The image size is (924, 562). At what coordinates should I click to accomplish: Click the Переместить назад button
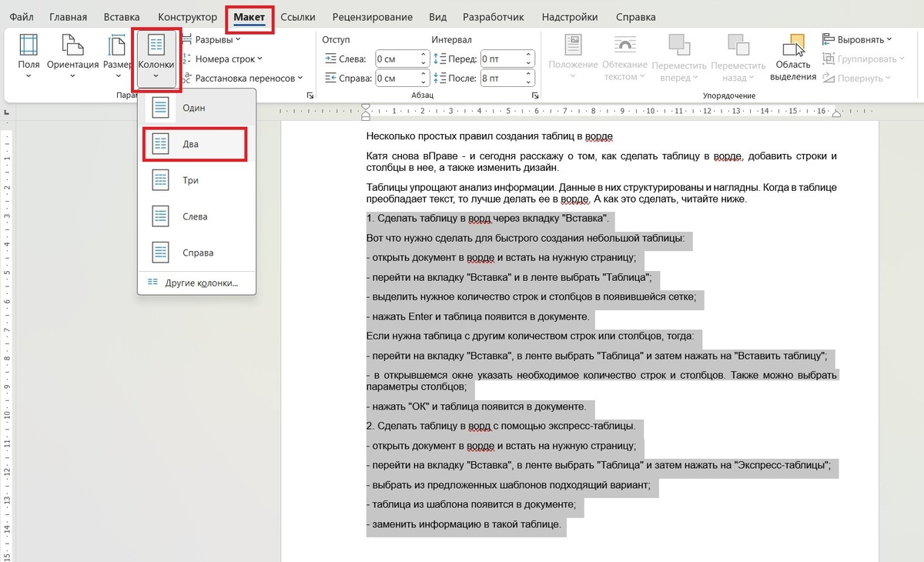[738, 57]
